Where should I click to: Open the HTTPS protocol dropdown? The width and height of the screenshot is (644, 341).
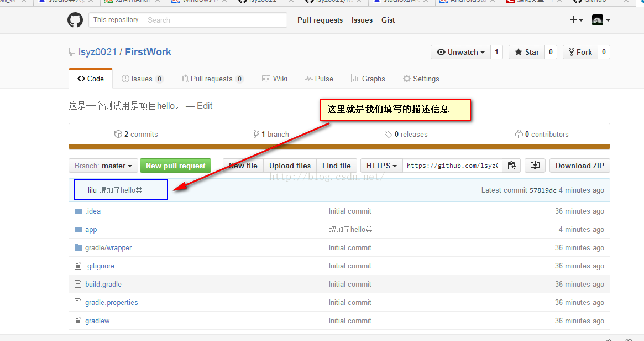[x=381, y=166]
